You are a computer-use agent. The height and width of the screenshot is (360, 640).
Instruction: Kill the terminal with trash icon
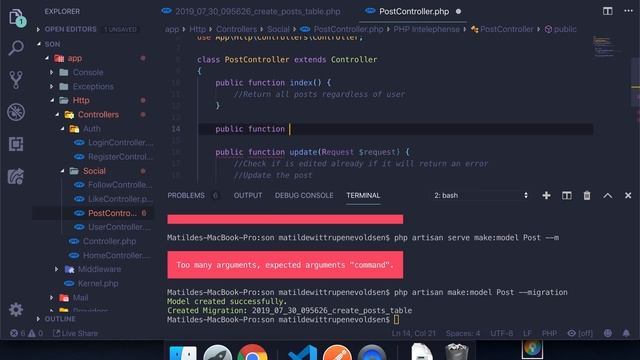pyautogui.click(x=587, y=196)
